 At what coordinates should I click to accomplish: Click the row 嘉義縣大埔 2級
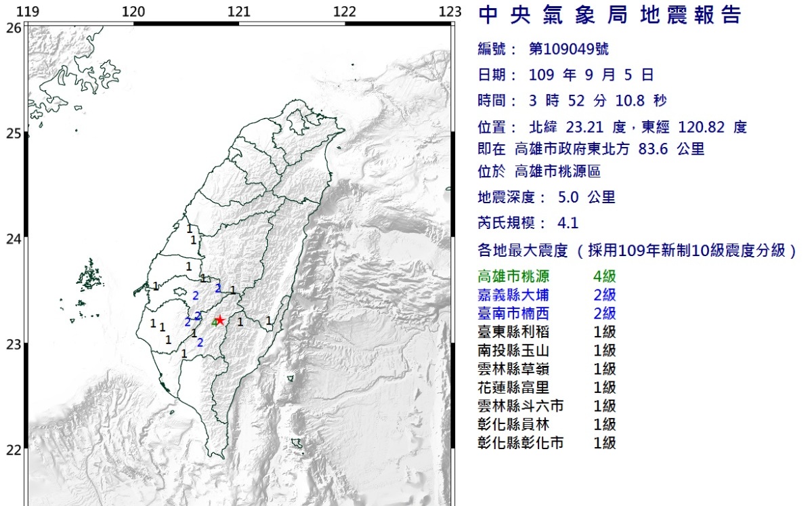click(x=547, y=295)
